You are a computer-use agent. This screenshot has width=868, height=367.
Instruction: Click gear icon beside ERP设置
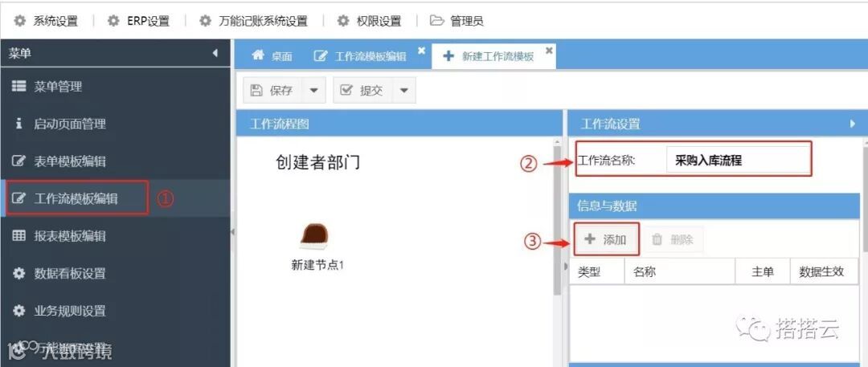[113, 21]
